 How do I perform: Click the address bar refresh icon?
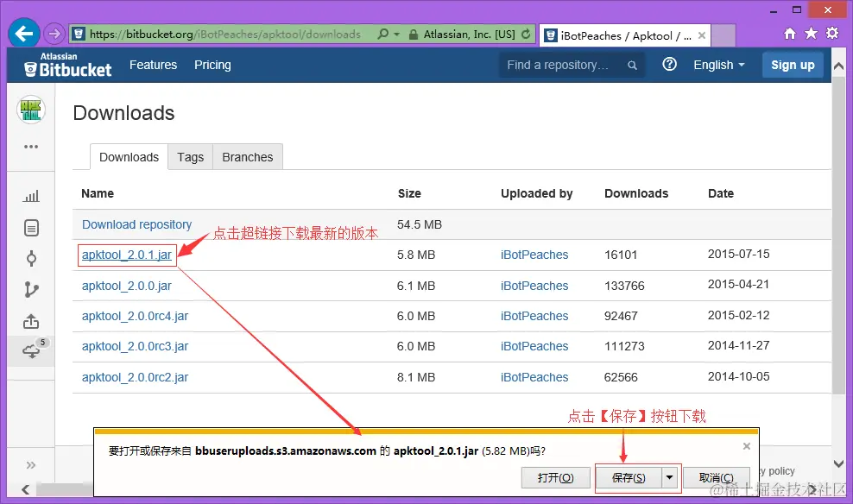point(526,35)
